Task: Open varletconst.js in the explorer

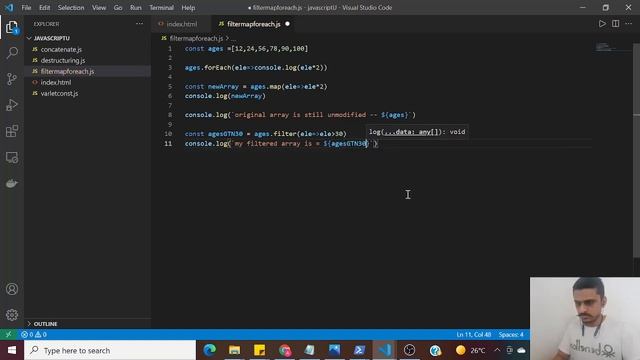Action: (x=59, y=93)
